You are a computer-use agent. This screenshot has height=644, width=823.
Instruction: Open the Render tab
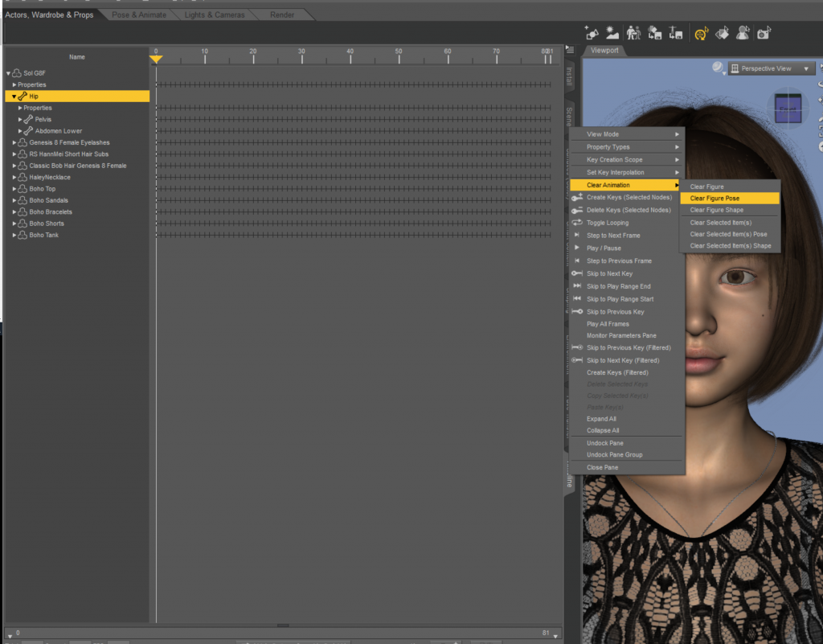[281, 15]
